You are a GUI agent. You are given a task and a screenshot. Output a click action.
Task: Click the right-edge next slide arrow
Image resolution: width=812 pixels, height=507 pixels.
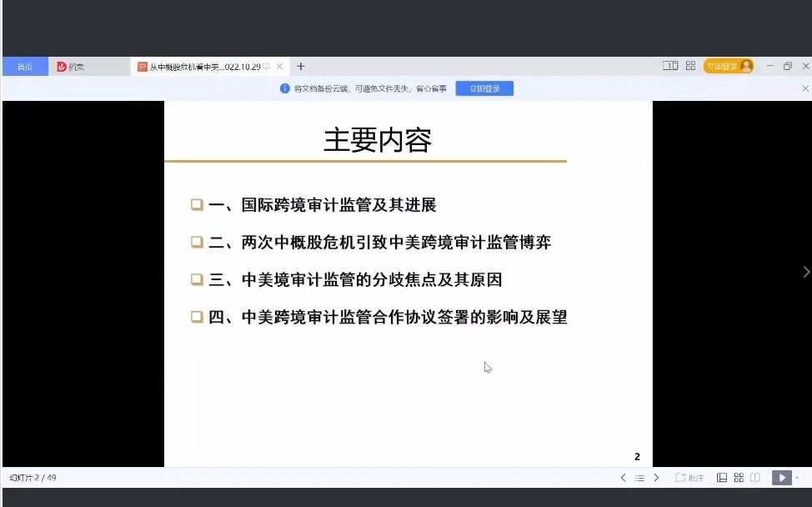804,271
